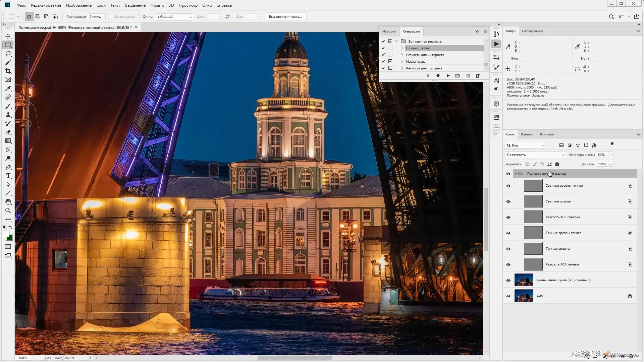
Task: Click the foreground color swatch
Action: pos(6,234)
